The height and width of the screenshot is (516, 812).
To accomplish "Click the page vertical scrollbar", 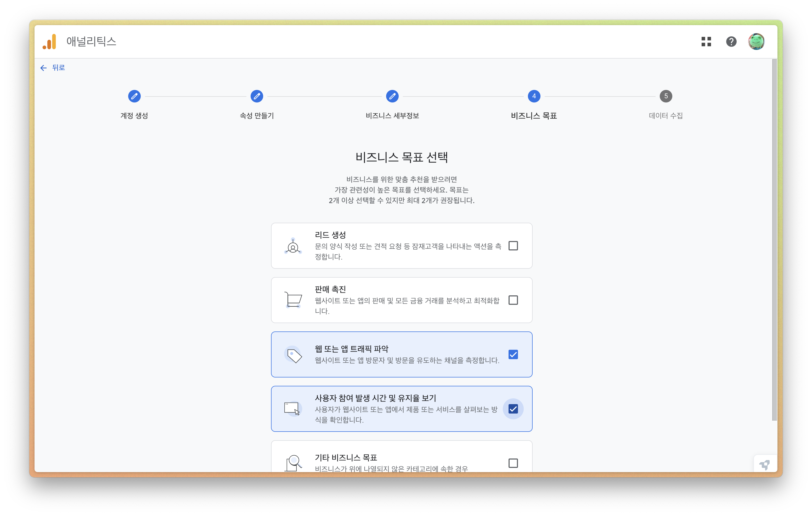I will (774, 239).
